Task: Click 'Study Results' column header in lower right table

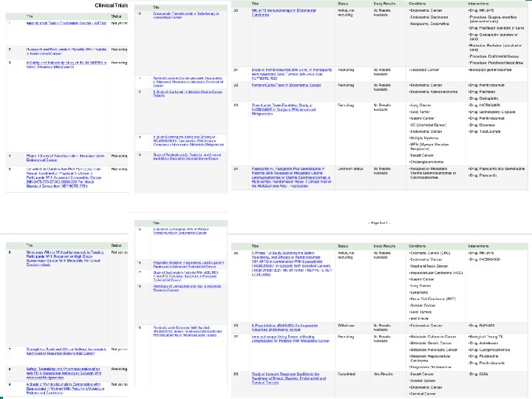Action: (384, 246)
